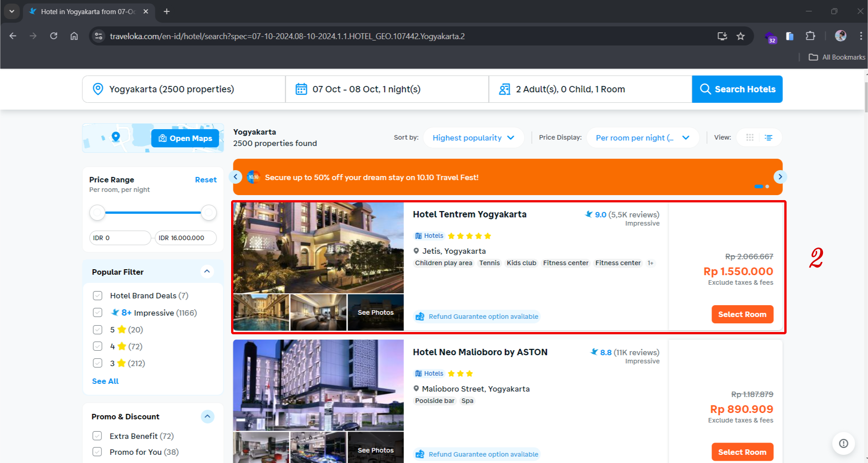Image resolution: width=868 pixels, height=463 pixels.
Task: Open the date picker 07 Oct - 08 Oct
Action: 387,89
